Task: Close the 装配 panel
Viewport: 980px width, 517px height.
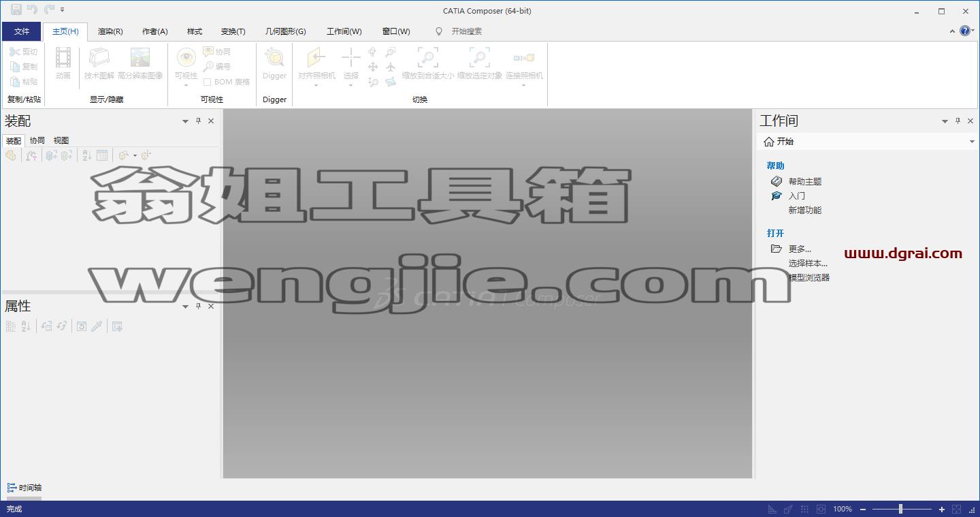Action: click(211, 121)
